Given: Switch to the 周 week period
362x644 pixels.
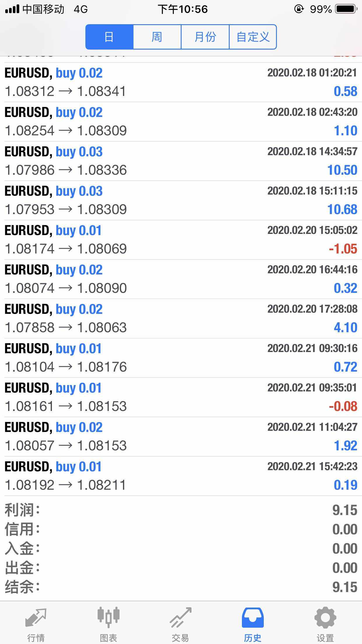Looking at the screenshot, I should click(157, 37).
